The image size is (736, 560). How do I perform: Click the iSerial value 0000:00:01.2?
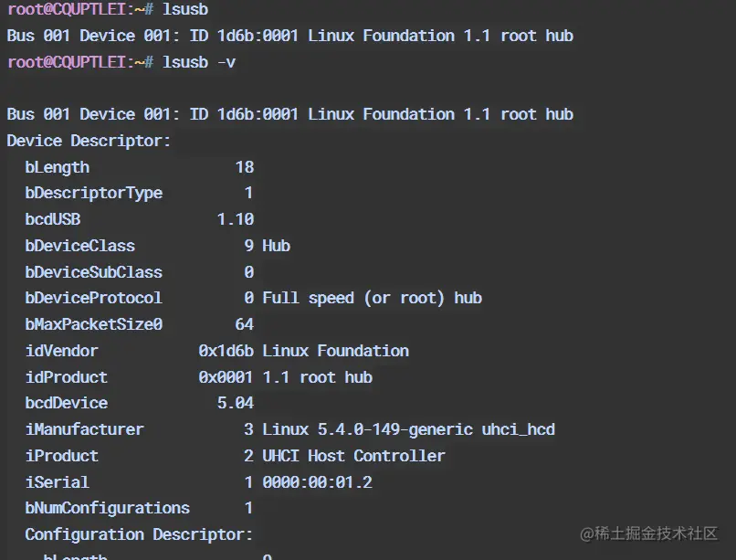(x=317, y=482)
